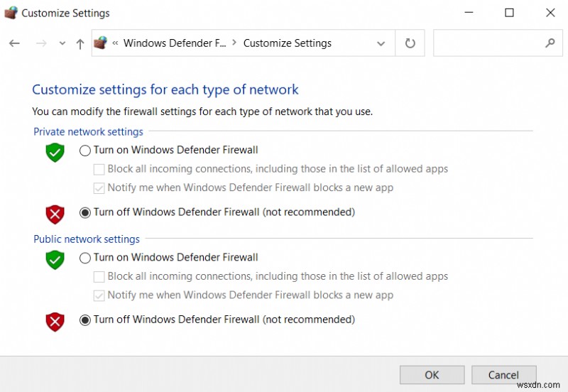Viewport: 568px width, 392px height.
Task: Select Turn off firewall for private network
Action: [x=85, y=212]
